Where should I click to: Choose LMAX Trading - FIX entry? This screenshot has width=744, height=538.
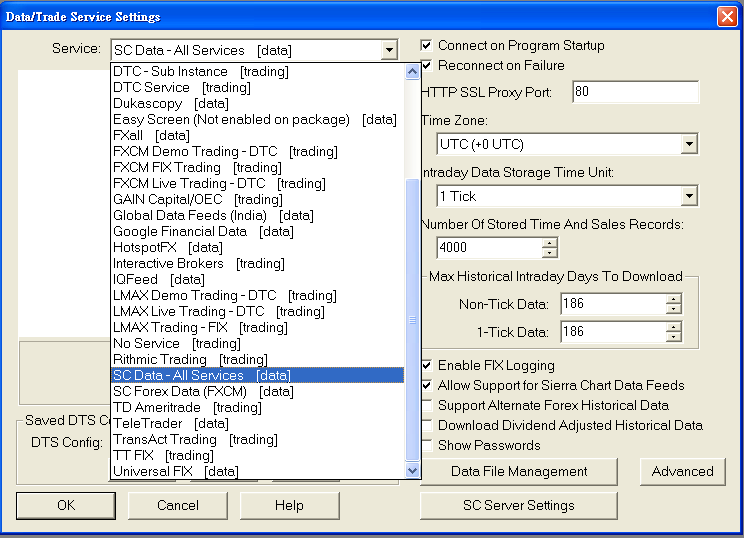[x=258, y=327]
